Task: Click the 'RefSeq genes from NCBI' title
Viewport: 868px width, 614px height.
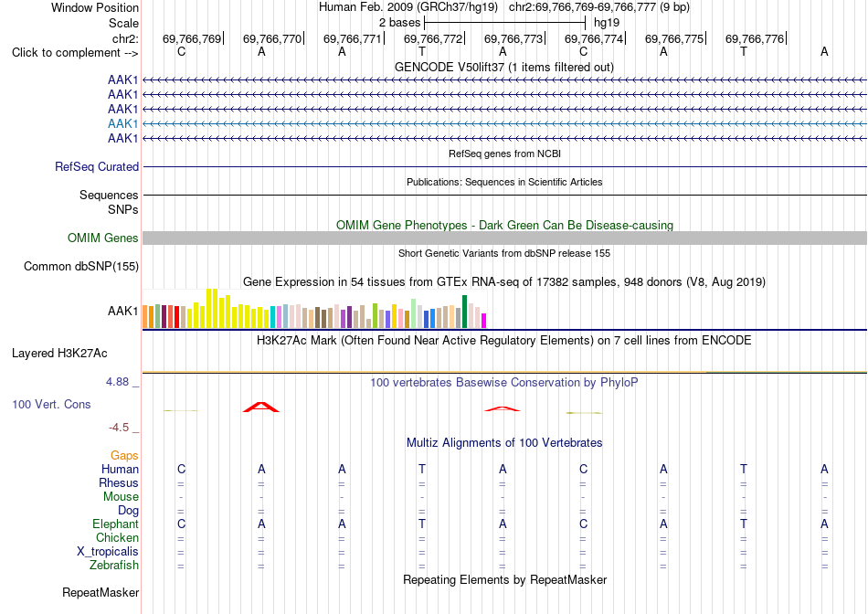Action: (x=504, y=153)
